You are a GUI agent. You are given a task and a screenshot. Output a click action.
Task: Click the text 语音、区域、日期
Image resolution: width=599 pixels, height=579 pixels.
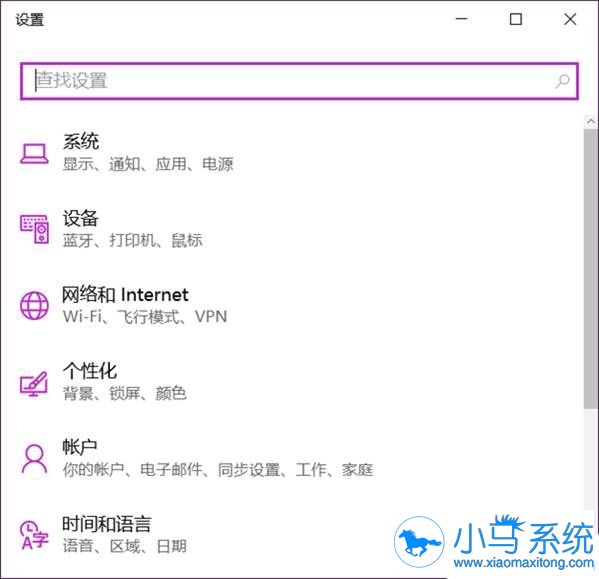pos(125,546)
